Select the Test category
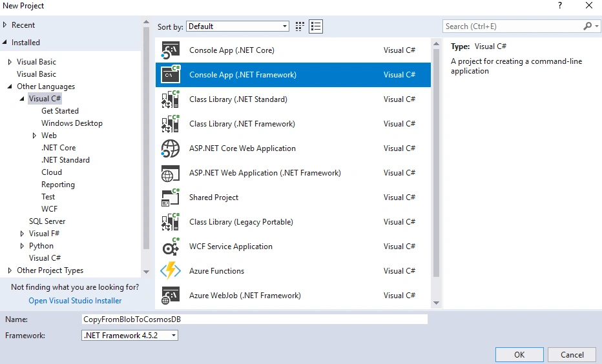The image size is (602, 364). (48, 197)
